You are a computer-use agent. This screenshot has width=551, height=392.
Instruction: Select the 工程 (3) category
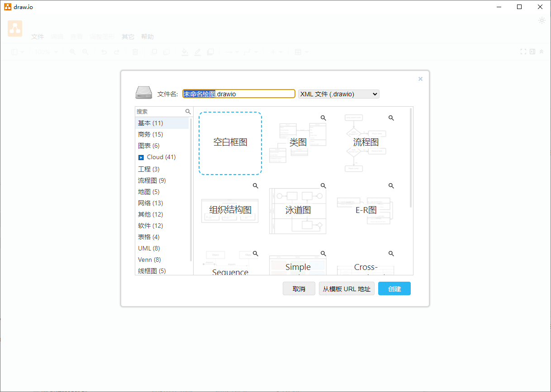coord(162,169)
